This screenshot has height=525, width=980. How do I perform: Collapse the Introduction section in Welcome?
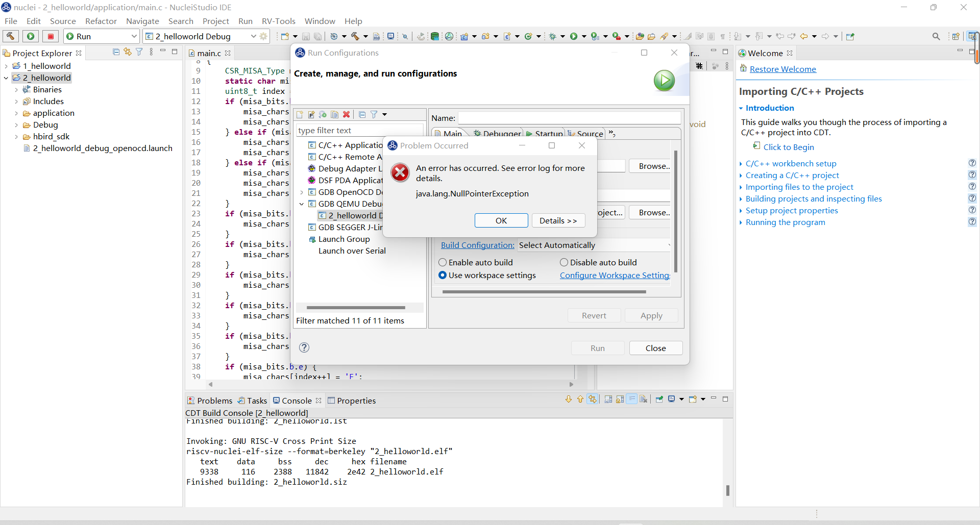coord(741,108)
